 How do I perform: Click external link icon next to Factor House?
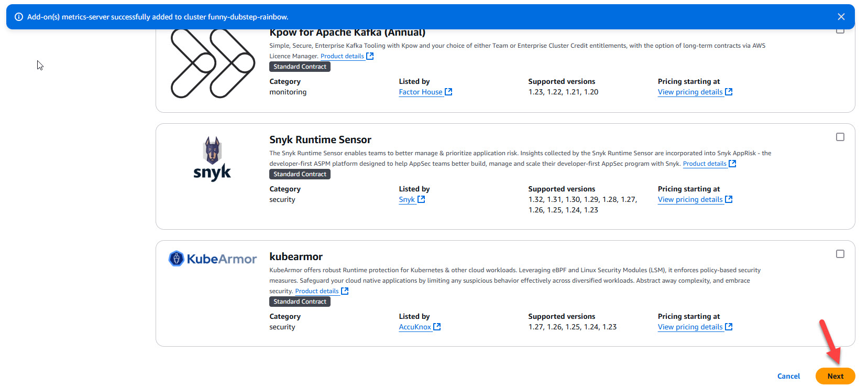pyautogui.click(x=448, y=92)
